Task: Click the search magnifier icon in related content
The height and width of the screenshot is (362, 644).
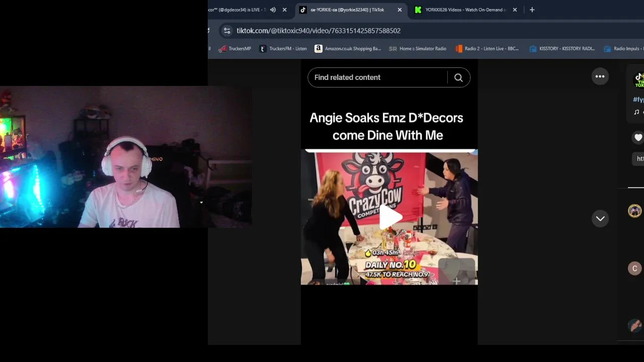Action: point(458,77)
